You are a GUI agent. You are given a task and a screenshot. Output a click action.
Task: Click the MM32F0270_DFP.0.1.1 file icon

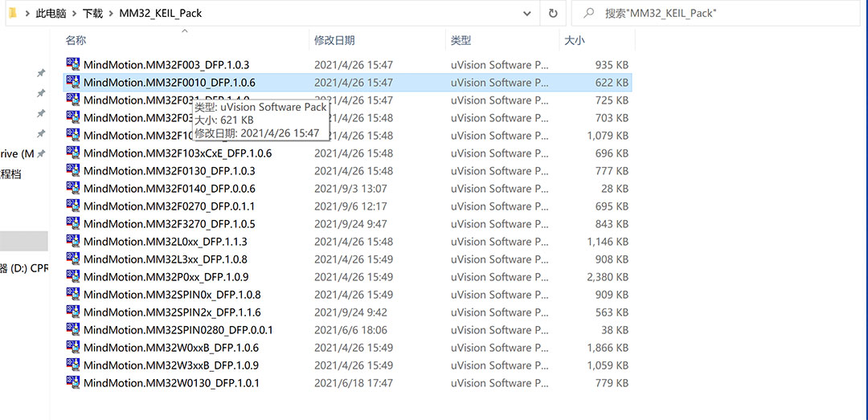pyautogui.click(x=72, y=206)
